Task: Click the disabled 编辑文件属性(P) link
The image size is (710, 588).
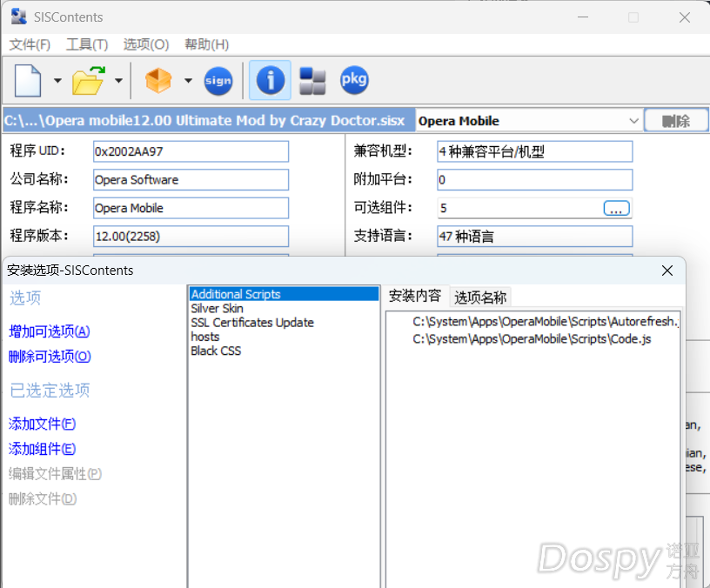Action: pos(55,473)
